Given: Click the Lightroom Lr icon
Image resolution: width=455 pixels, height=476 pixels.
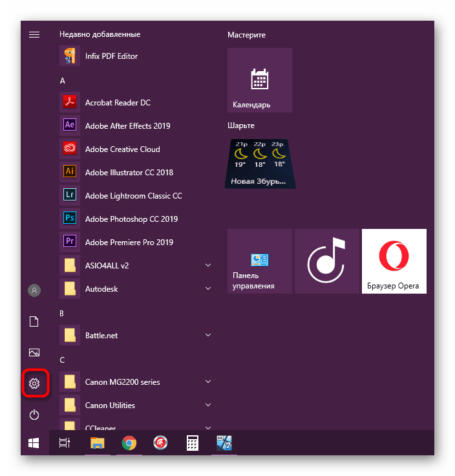Looking at the screenshot, I should click(x=70, y=195).
